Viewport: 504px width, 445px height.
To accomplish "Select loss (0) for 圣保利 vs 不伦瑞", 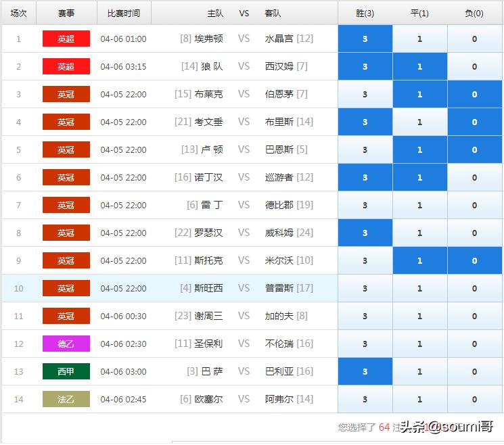I will point(474,344).
